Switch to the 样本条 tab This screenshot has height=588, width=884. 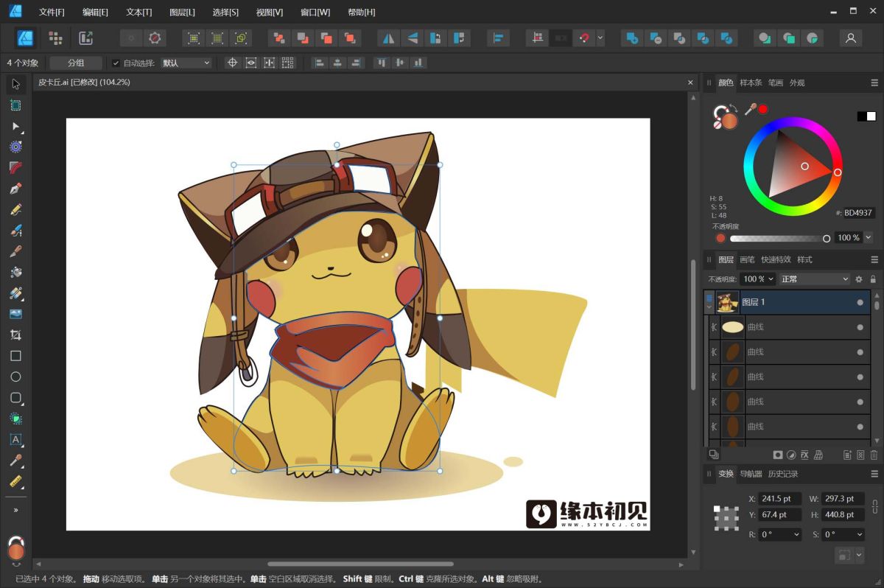[x=751, y=83]
